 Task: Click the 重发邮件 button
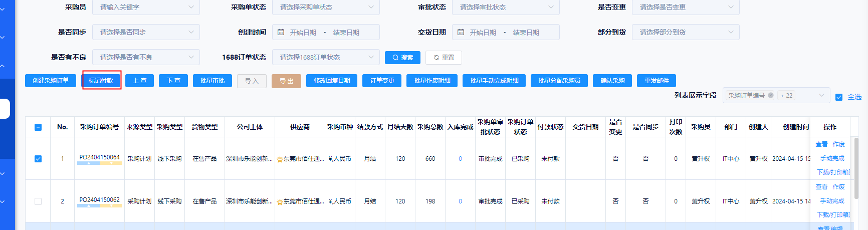[657, 81]
